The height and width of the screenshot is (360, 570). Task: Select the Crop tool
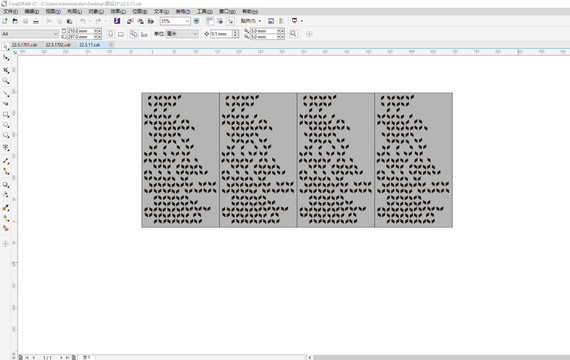(5, 70)
